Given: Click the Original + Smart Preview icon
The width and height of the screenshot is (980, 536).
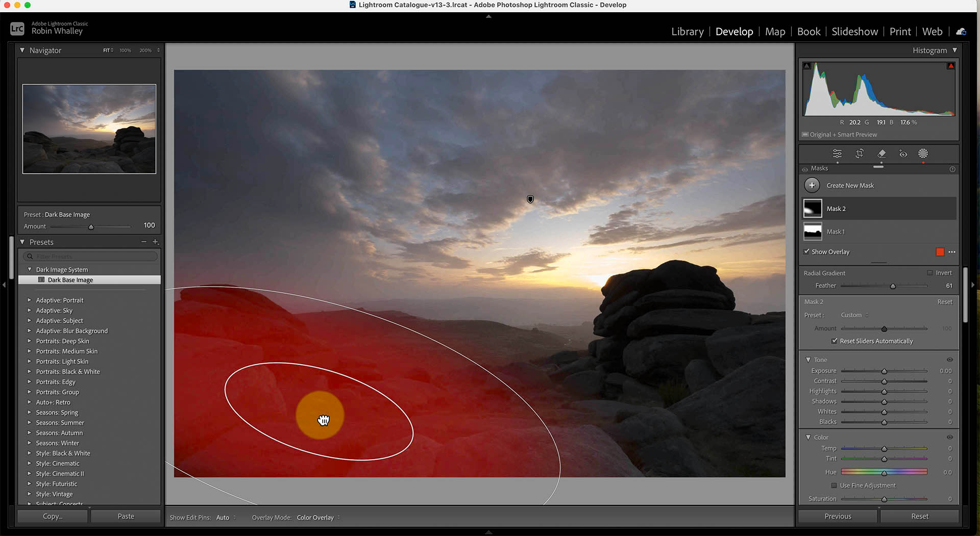Looking at the screenshot, I should point(805,135).
